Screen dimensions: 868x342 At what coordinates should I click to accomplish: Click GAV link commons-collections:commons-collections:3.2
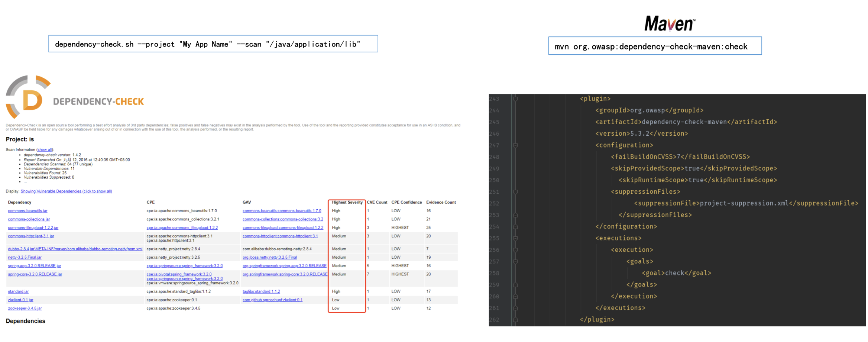[x=283, y=219]
